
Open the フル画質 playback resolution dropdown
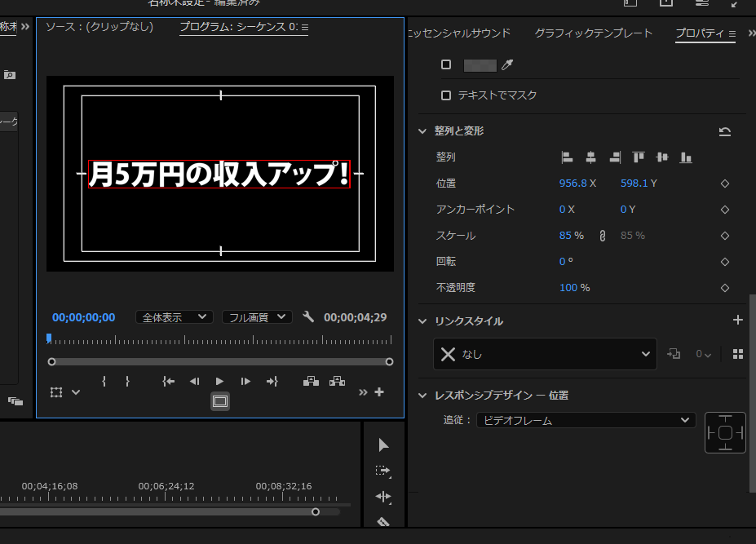(257, 317)
